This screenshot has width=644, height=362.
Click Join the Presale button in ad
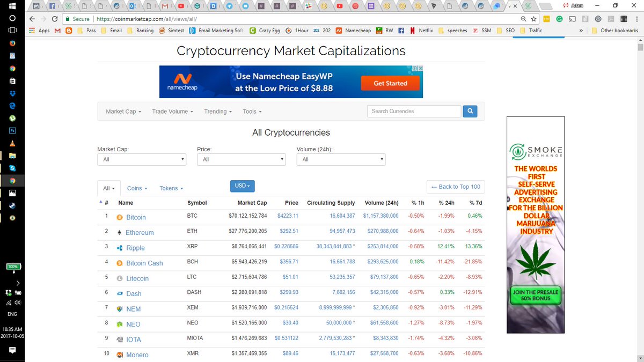536,295
